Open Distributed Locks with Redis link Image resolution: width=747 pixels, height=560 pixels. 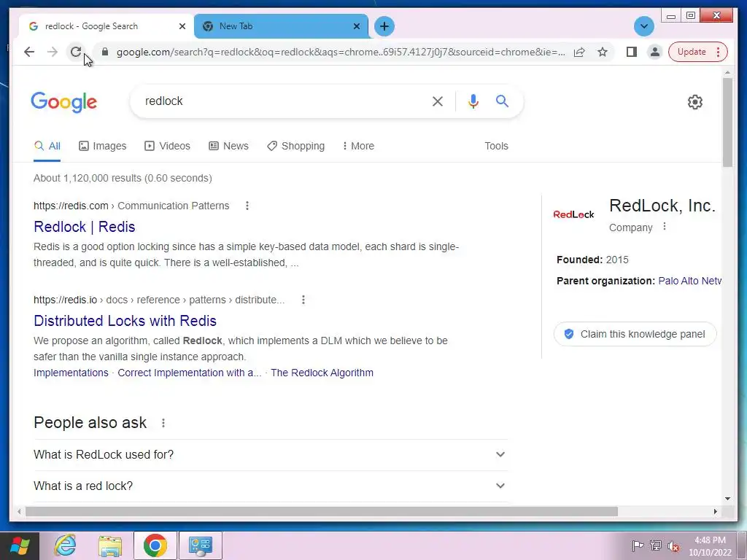point(125,321)
